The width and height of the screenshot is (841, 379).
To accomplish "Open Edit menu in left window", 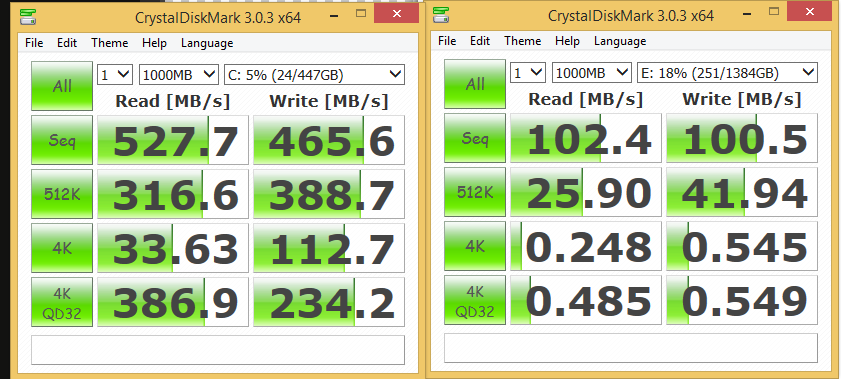I will pos(67,43).
